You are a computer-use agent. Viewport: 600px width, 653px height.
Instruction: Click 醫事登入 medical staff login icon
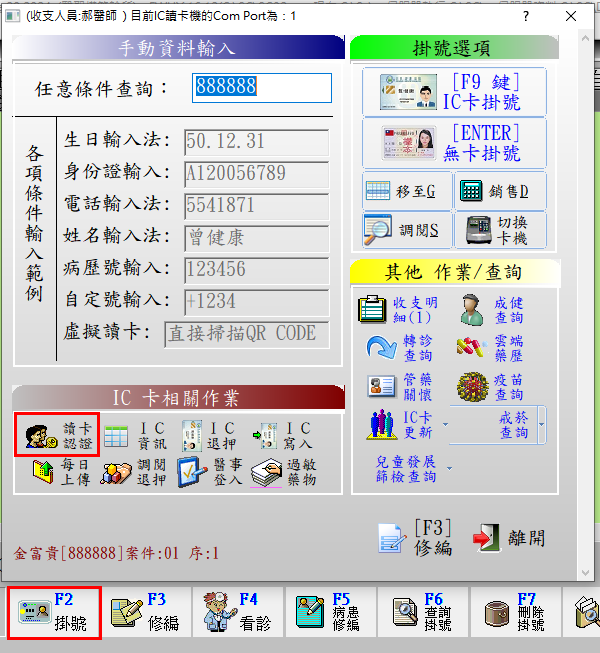click(x=208, y=473)
